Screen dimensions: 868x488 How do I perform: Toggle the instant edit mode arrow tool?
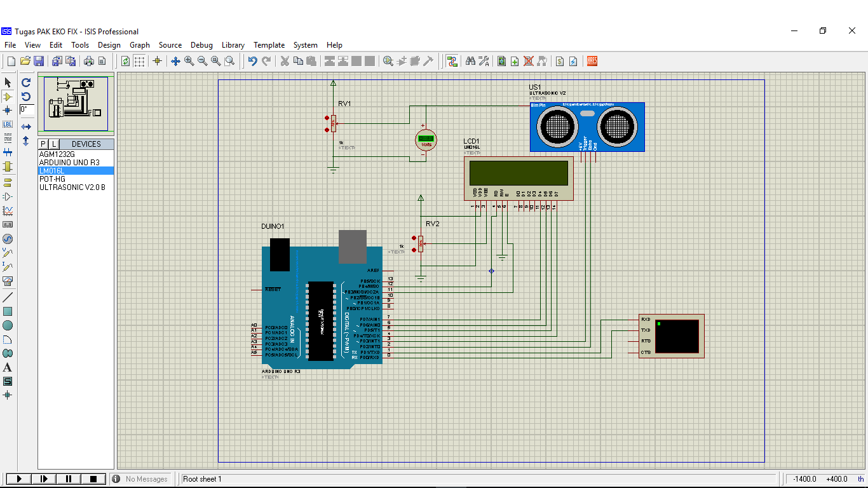tap(8, 83)
